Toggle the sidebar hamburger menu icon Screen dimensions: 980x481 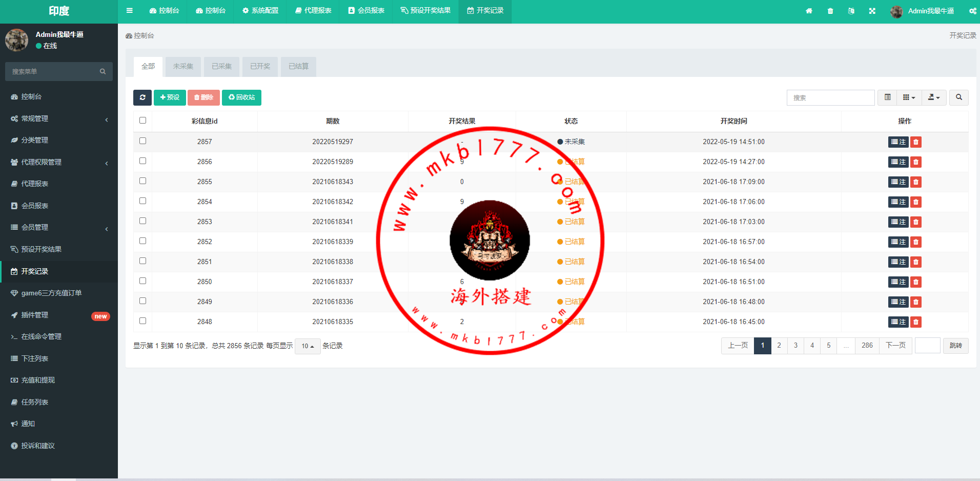(130, 10)
